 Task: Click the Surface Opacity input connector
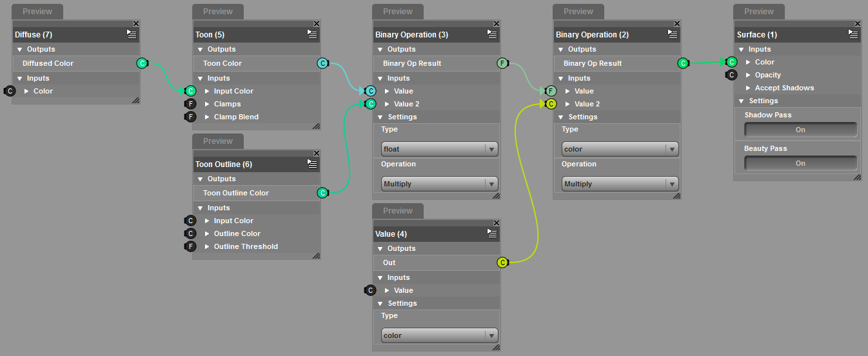[x=731, y=75]
